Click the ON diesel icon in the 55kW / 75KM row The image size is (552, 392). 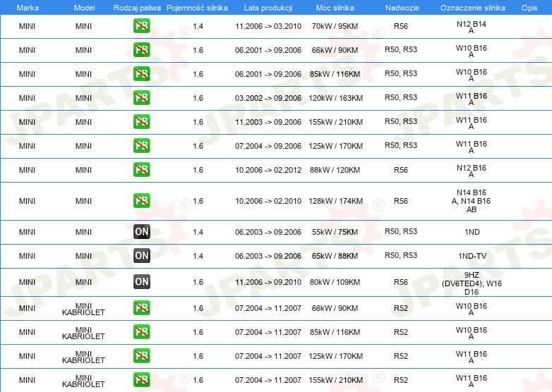[141, 232]
